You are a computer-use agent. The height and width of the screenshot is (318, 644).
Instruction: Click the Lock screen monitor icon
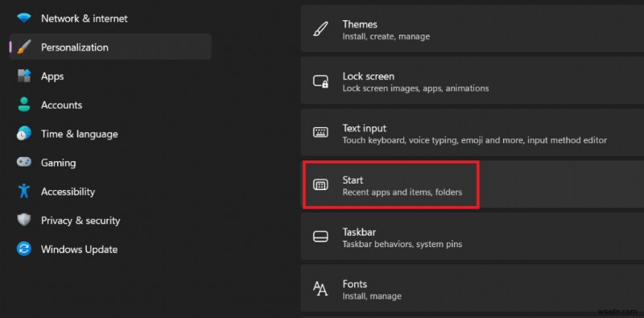coord(320,82)
